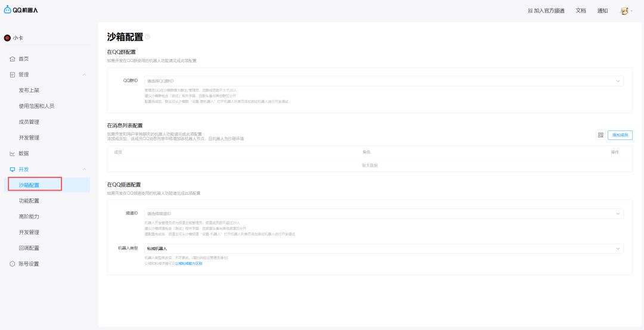Collapse the 开发 section chevron
This screenshot has height=330, width=644.
click(x=84, y=169)
